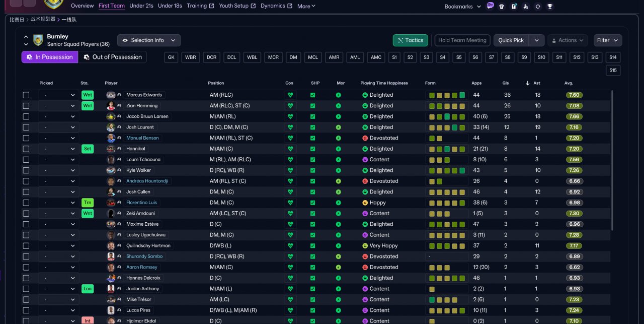Tick the selection checkbox for Mike Trésor
This screenshot has height=324, width=644.
pos(26,299)
